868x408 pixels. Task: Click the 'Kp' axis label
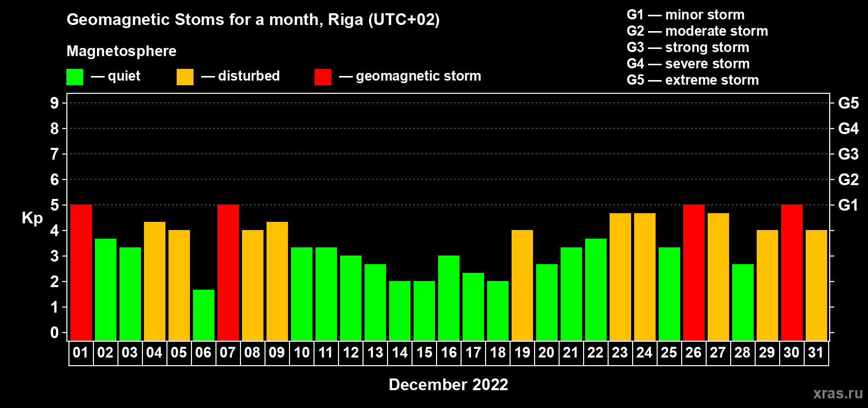[32, 218]
